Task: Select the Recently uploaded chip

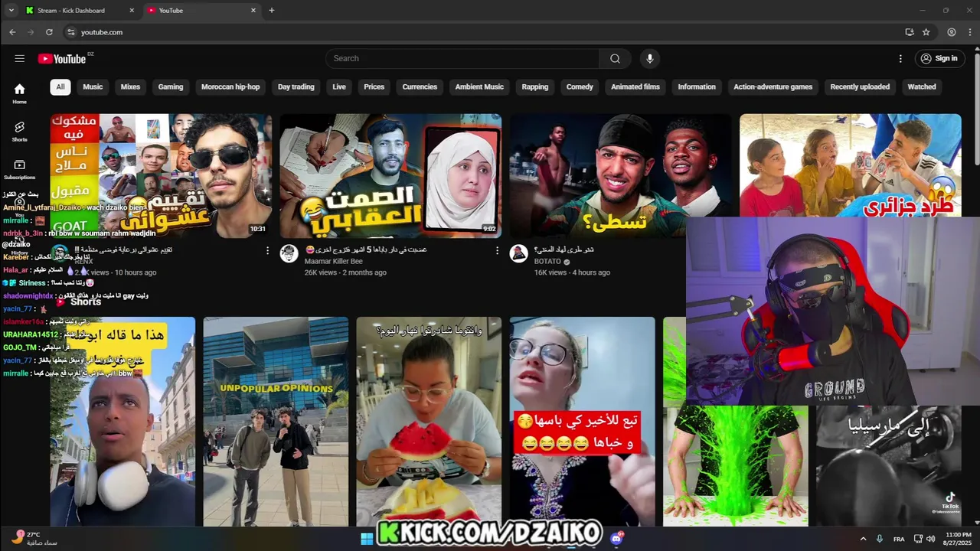Action: 860,86
